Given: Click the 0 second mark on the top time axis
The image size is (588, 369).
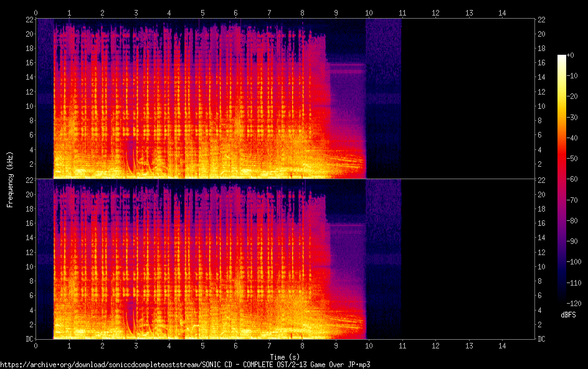Looking at the screenshot, I should point(36,12).
